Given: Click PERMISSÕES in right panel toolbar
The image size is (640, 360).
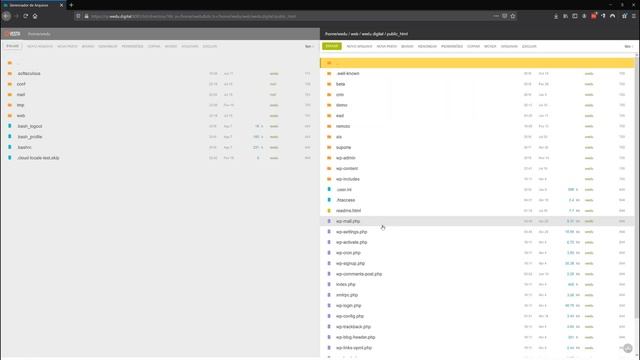Looking at the screenshot, I should tap(452, 47).
